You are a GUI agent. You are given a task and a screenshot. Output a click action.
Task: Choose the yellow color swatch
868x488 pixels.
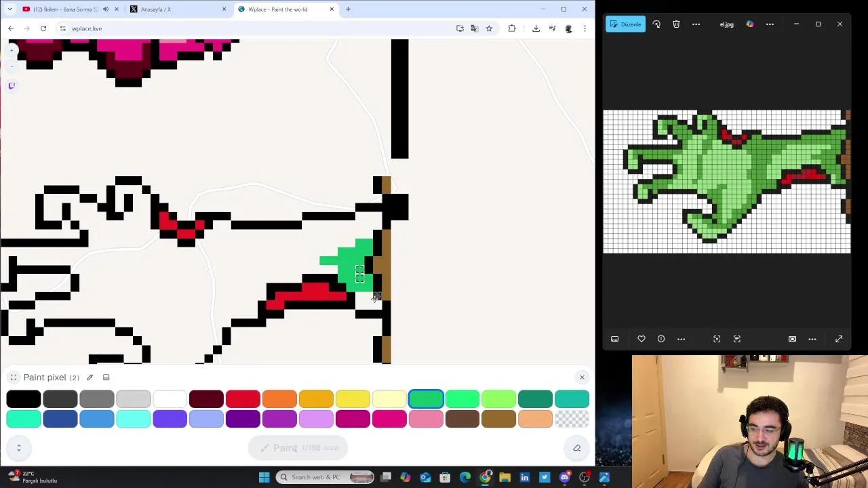[353, 399]
